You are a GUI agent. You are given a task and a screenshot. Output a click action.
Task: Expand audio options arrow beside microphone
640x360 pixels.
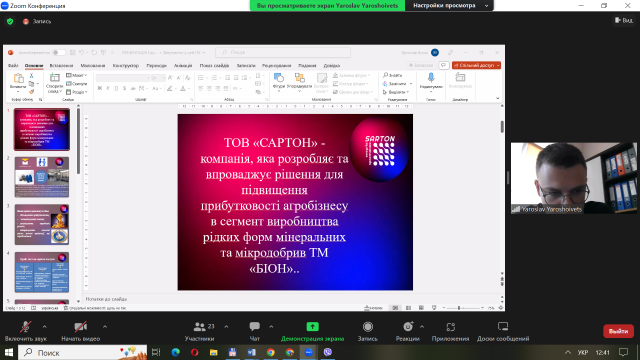pos(44,327)
